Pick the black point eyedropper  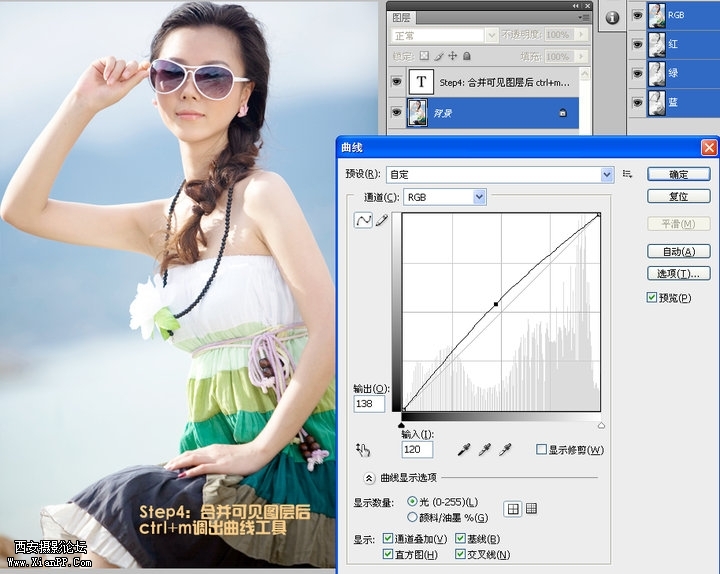(464, 450)
